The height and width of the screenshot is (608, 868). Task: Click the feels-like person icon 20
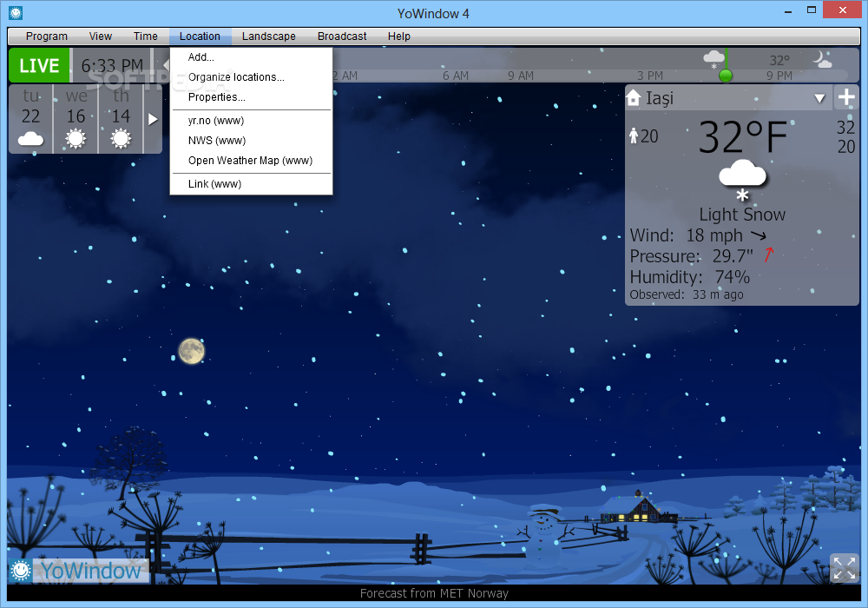[643, 135]
